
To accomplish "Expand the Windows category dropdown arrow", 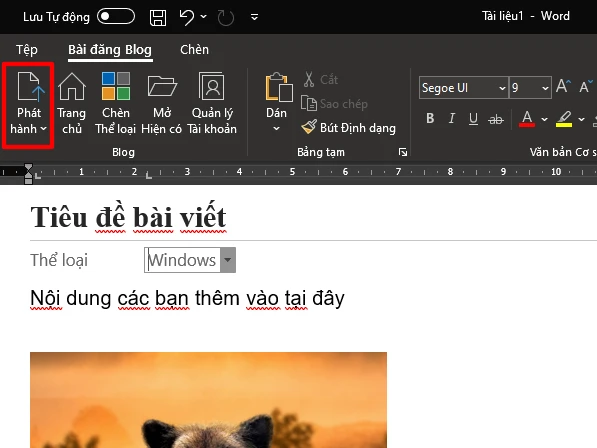I will coord(228,260).
